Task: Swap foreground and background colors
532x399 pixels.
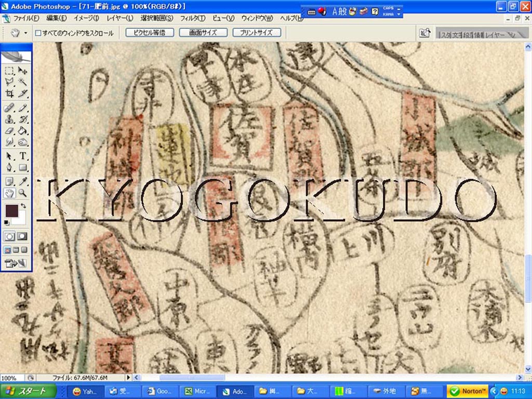Action: 23,206
